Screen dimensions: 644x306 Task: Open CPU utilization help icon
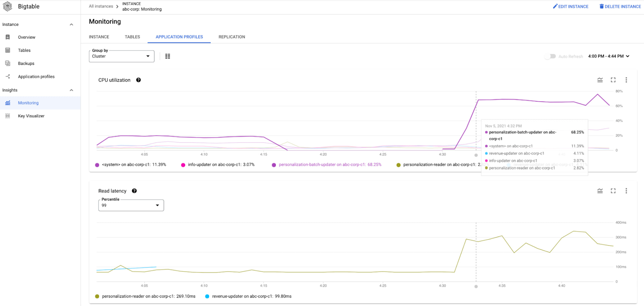pos(139,80)
